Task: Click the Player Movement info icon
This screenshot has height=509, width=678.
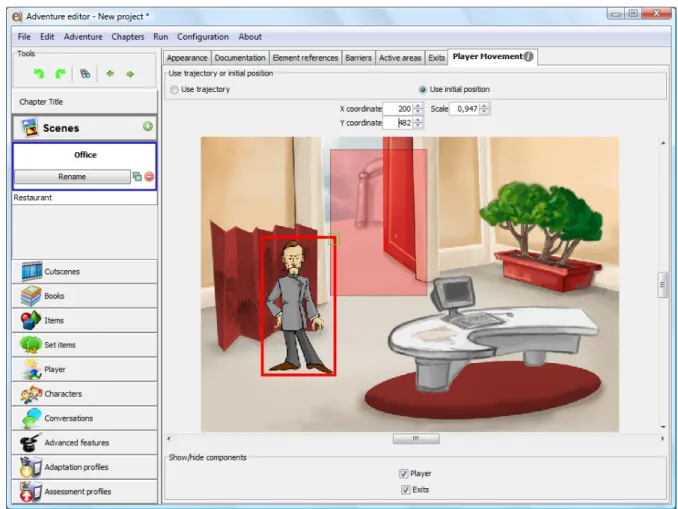Action: [x=528, y=57]
